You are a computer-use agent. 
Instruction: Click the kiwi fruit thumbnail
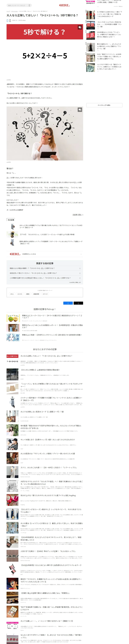click(x=13, y=318)
